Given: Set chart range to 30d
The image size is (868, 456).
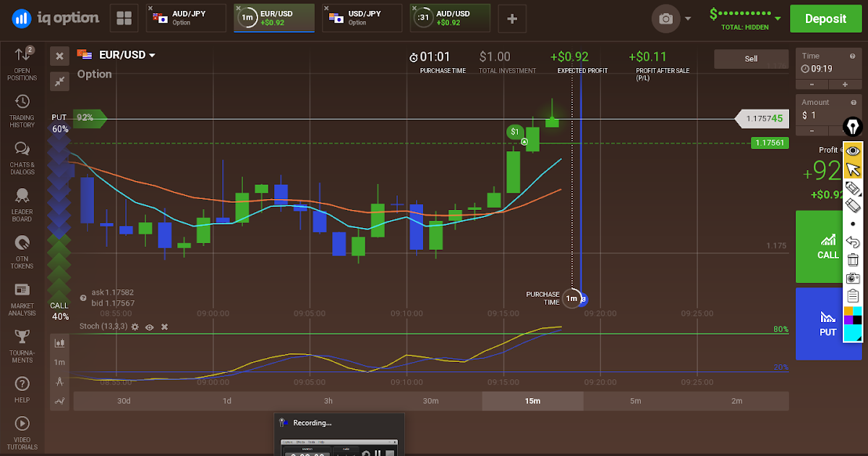Looking at the screenshot, I should (124, 401).
